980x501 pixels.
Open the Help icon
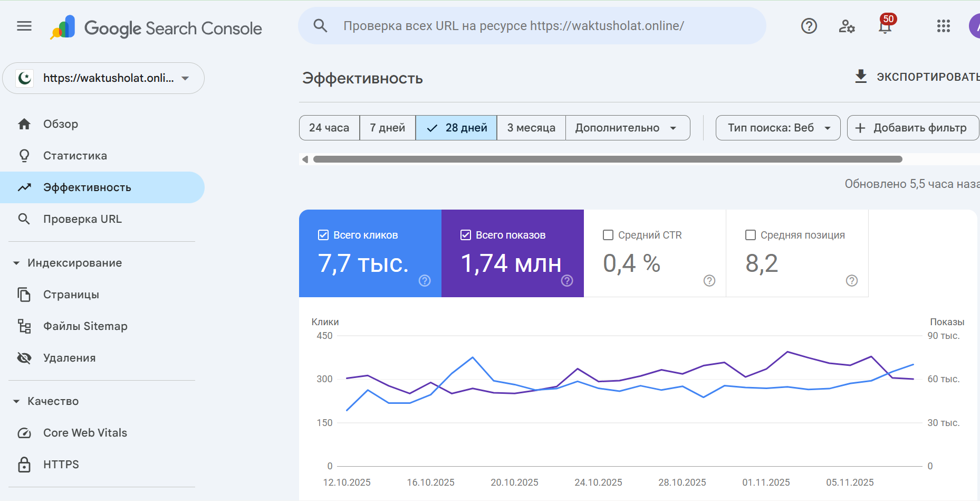(809, 26)
